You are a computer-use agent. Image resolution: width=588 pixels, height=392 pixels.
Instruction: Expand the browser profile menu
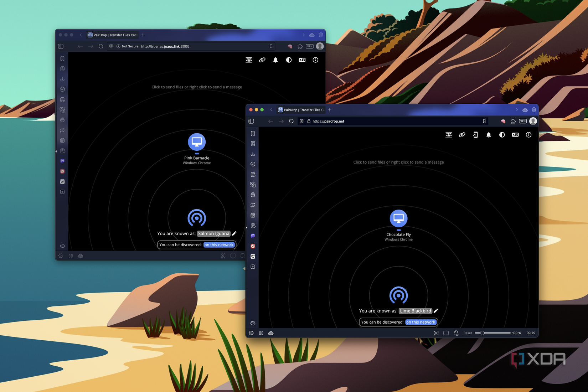pos(533,121)
